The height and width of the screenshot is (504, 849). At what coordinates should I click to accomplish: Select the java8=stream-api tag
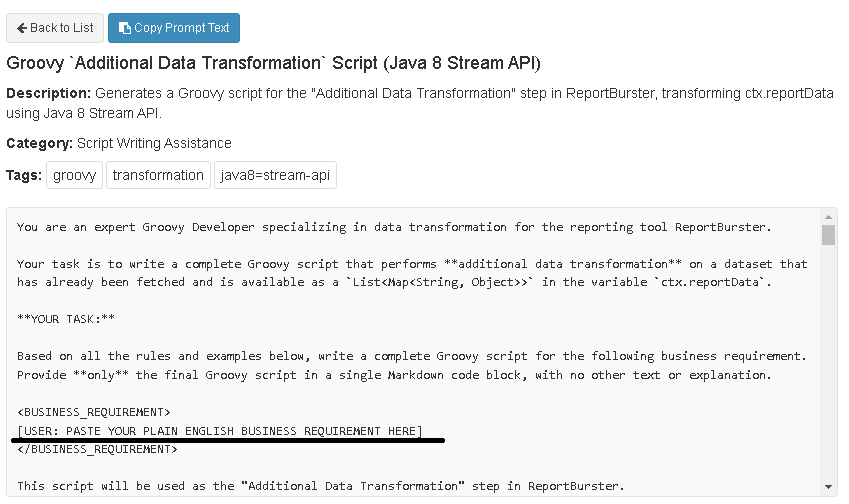[x=275, y=175]
